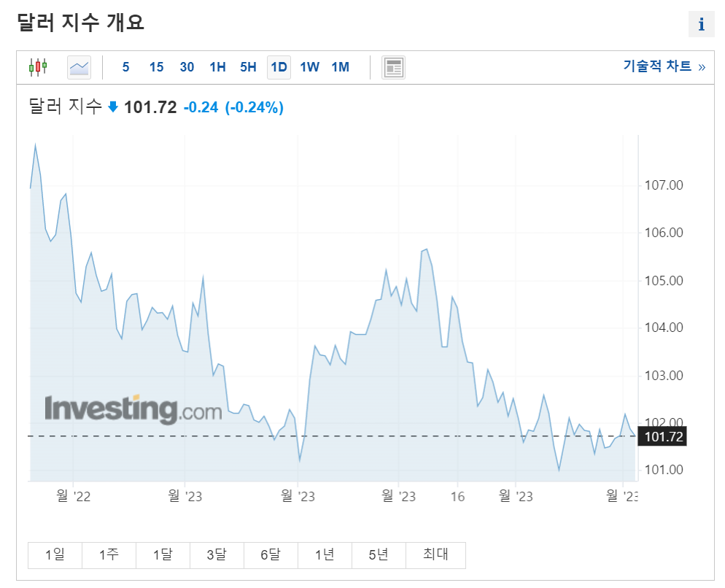Image resolution: width=725 pixels, height=588 pixels.
Task: Switch to candlestick chart type
Action: tap(38, 67)
